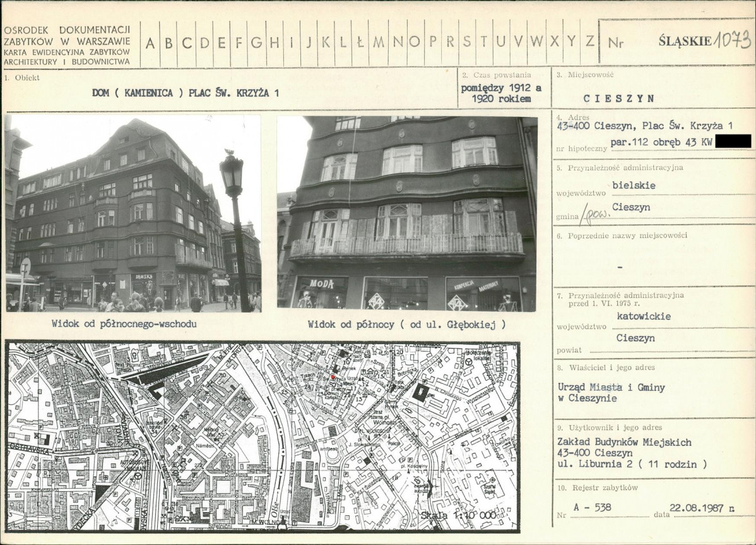Click letter A in the alphabet index

150,43
